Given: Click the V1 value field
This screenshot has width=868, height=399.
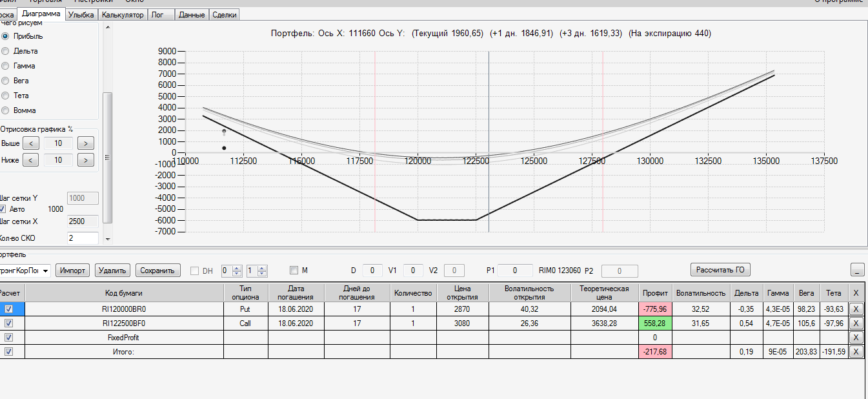Looking at the screenshot, I should (x=414, y=271).
